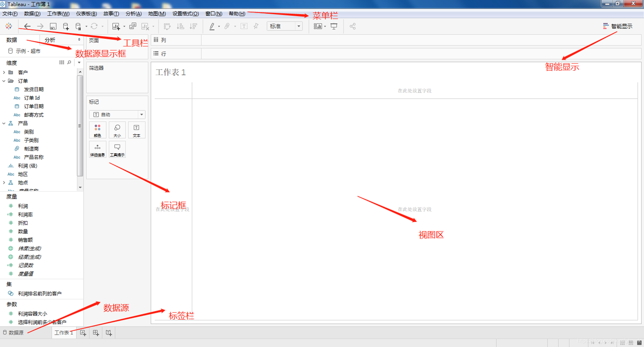The width and height of the screenshot is (644, 347).
Task: Click the clear sheet icon
Action: click(x=145, y=26)
